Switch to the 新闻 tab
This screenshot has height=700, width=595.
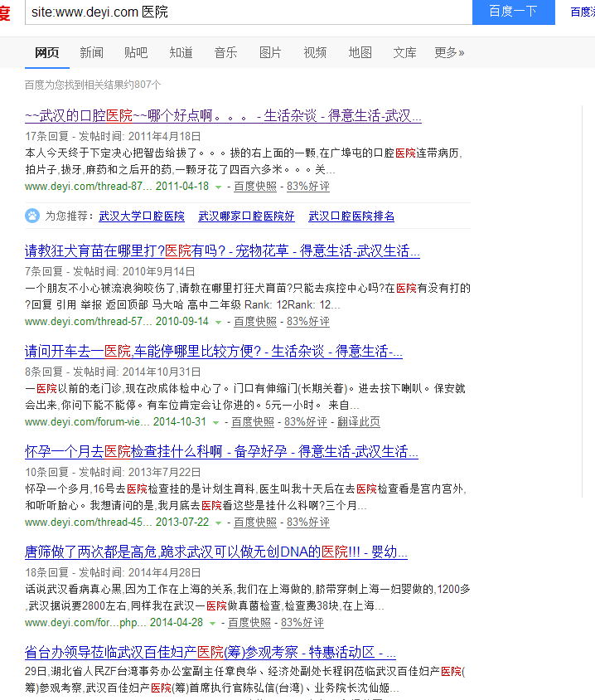[x=91, y=53]
